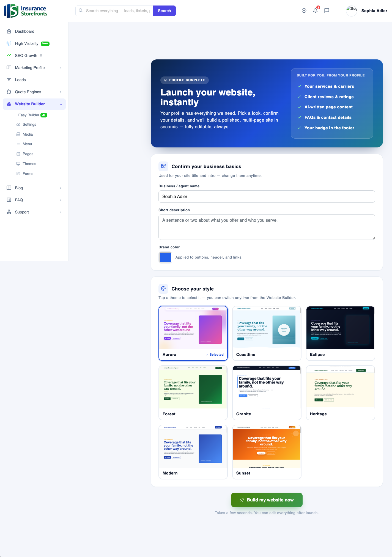Image resolution: width=392 pixels, height=557 pixels.
Task: Click the SEO Growth lock icon
Action: [41, 56]
